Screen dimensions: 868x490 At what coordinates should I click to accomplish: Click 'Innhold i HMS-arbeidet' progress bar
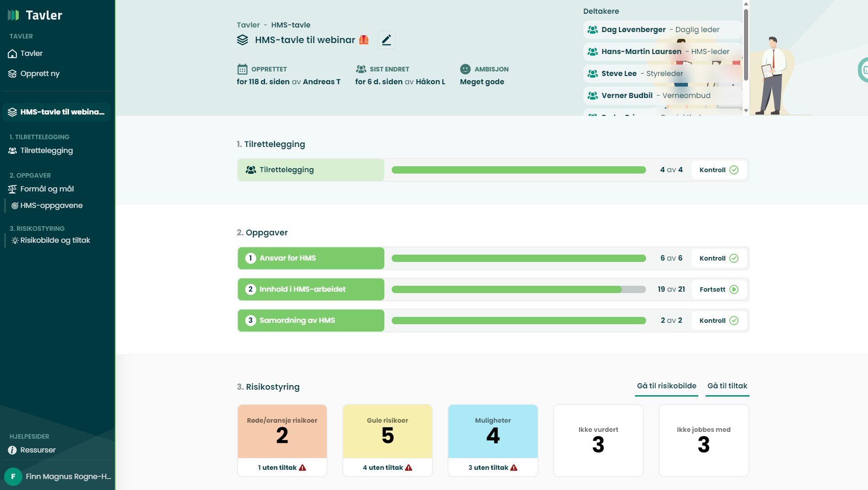[518, 289]
